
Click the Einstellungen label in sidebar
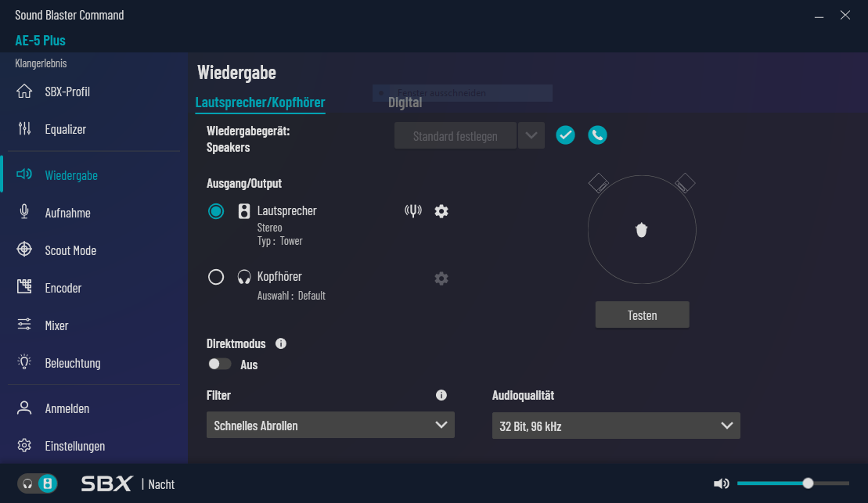74,446
